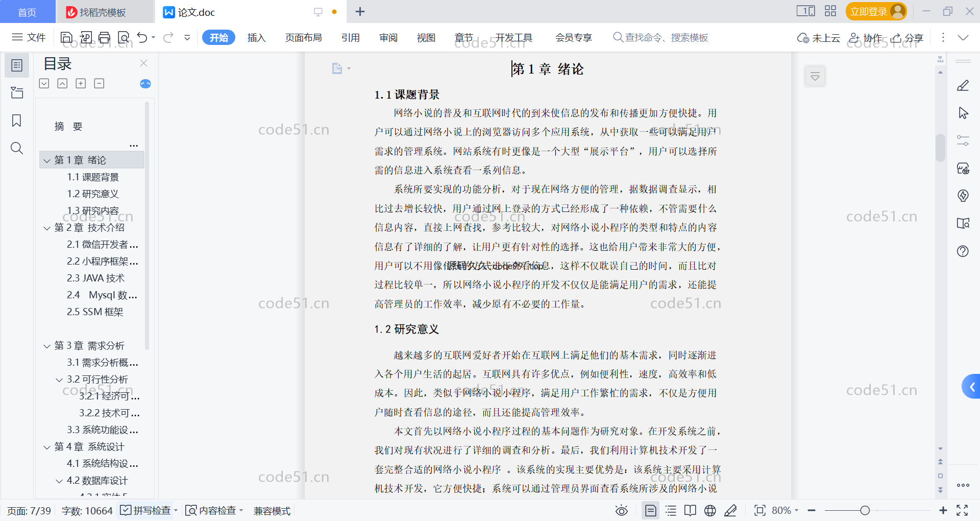This screenshot has width=980, height=521.
Task: Click the demote heading minus icon
Action: [x=99, y=83]
